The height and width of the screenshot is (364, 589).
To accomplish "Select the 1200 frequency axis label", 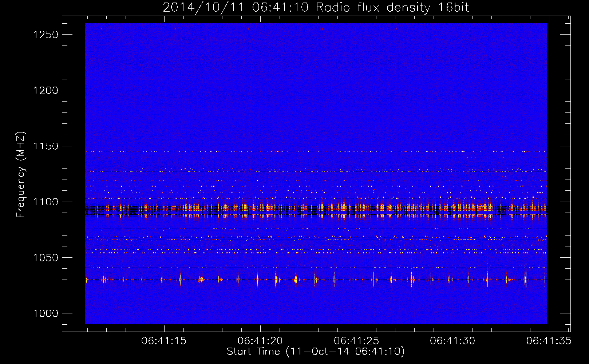I will pos(46,90).
